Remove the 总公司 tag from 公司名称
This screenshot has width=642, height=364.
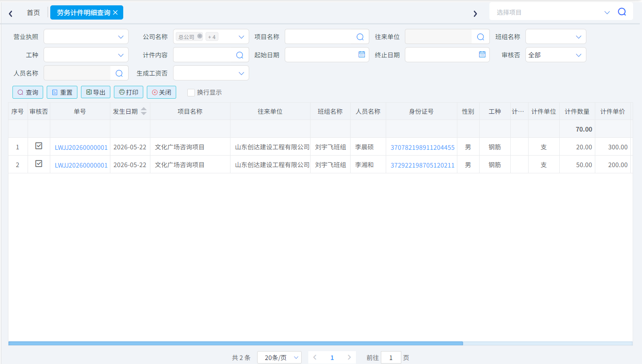point(200,36)
